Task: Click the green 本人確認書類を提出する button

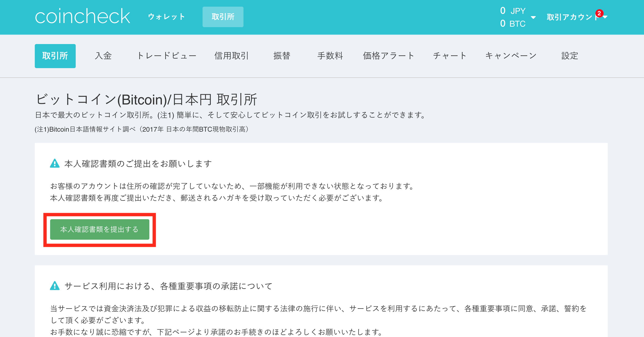Action: tap(100, 229)
